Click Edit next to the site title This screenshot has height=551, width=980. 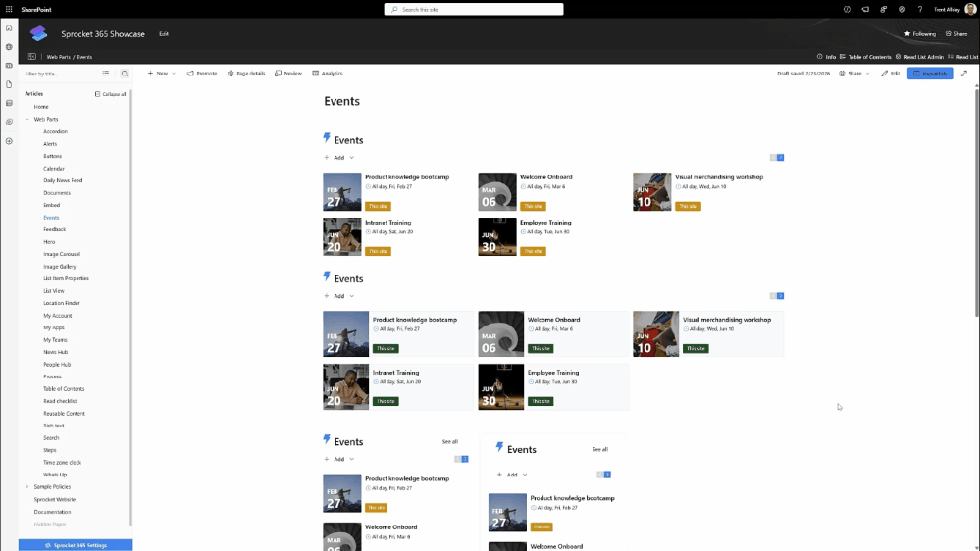click(164, 33)
